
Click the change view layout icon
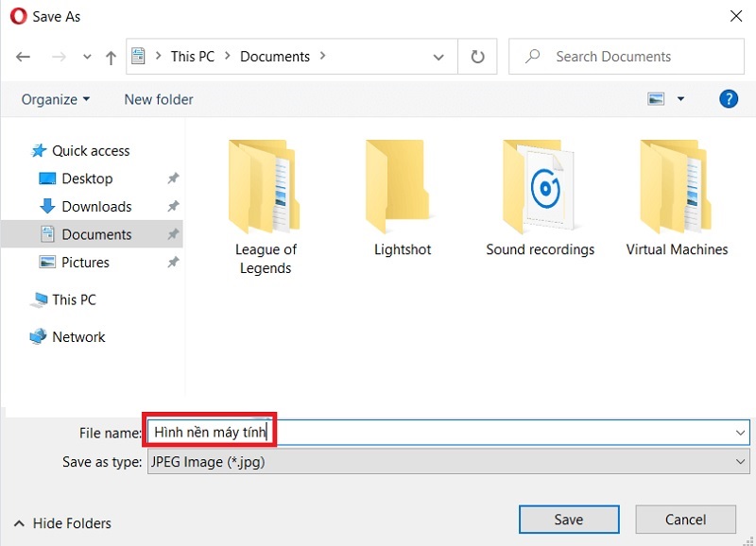(x=656, y=99)
